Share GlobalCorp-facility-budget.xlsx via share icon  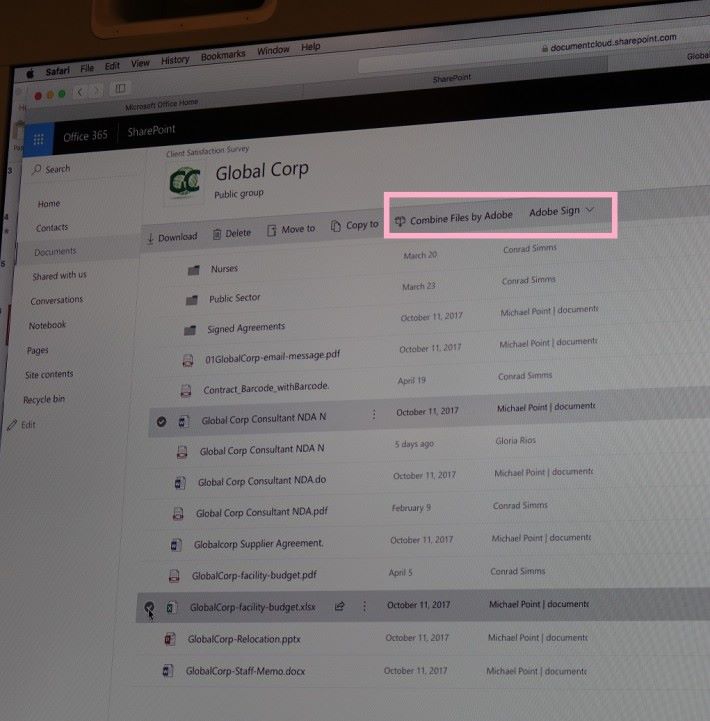[x=339, y=606]
